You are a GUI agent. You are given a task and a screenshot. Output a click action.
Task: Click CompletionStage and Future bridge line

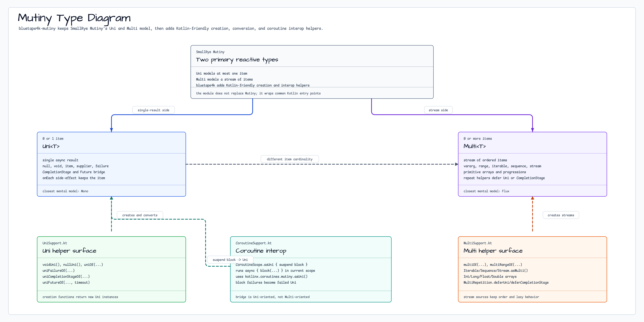tap(74, 172)
